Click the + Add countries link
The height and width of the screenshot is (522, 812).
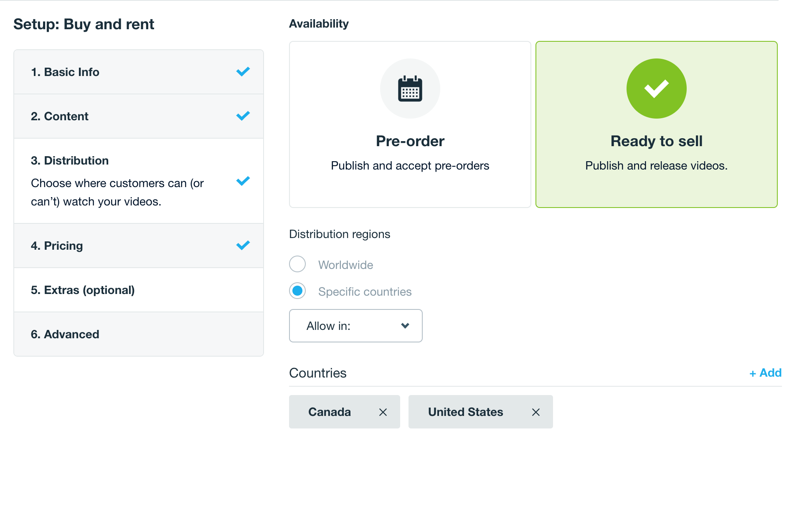[x=765, y=372]
